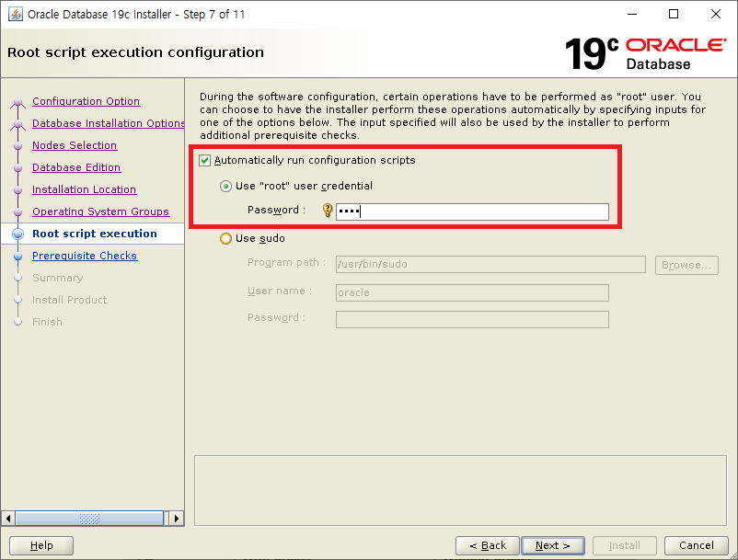738x560 pixels.
Task: Uncheck Automatically run configuration scripts
Action: point(204,160)
